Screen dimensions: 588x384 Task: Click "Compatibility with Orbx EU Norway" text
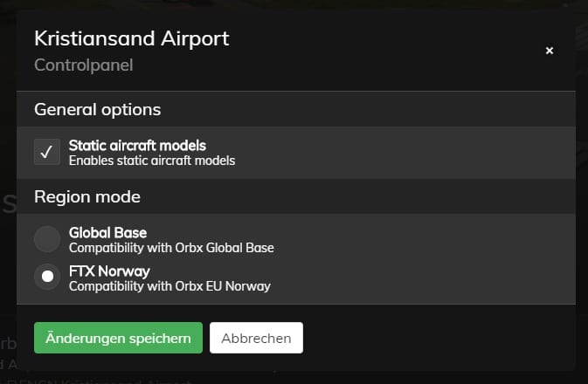[169, 286]
